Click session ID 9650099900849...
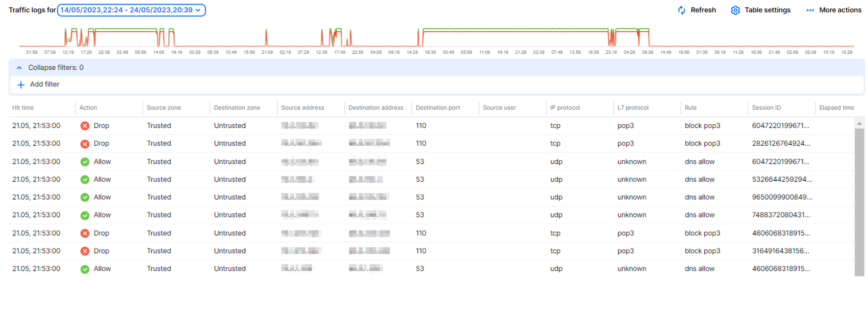868x325 pixels. [x=782, y=197]
